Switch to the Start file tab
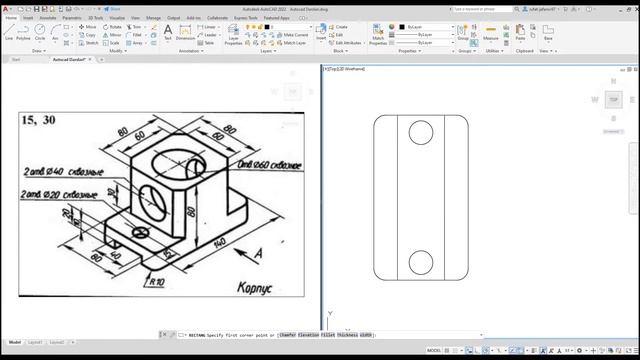 point(16,60)
